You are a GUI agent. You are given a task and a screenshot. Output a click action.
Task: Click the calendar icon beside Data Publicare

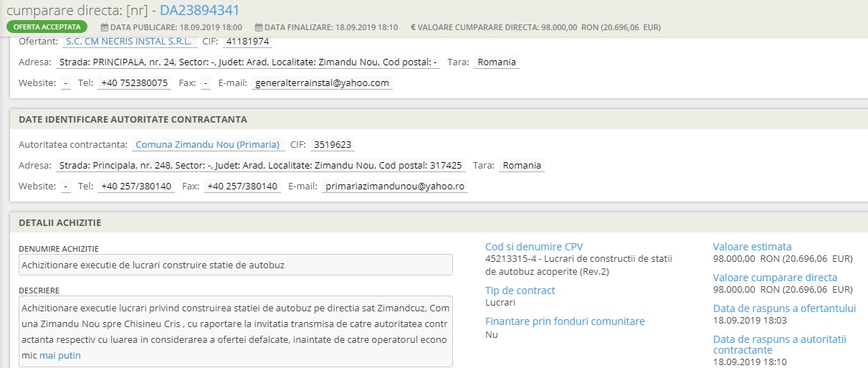click(105, 27)
